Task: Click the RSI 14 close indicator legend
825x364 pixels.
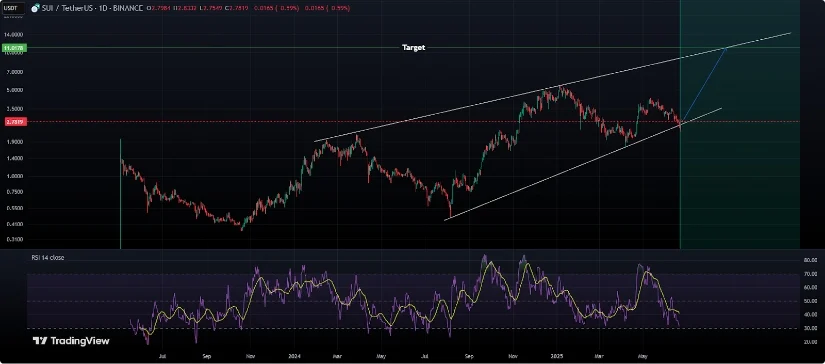Action: (48, 258)
